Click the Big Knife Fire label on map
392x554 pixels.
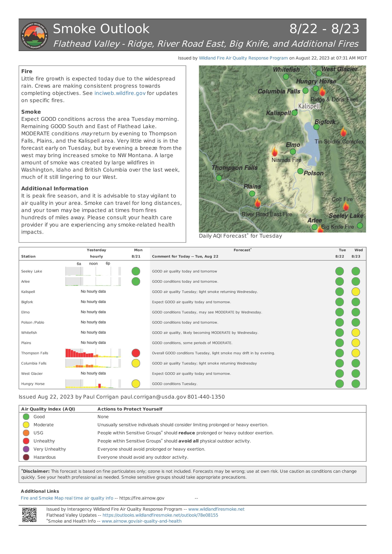337,227
